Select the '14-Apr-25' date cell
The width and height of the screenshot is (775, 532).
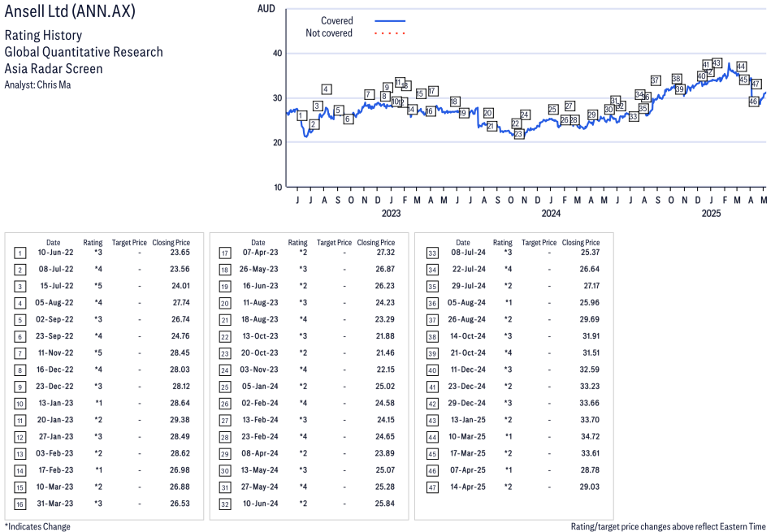468,487
